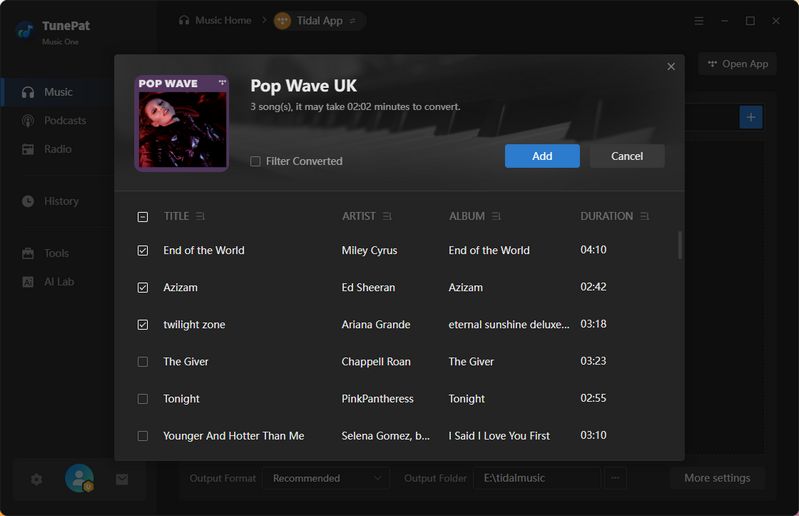
Task: Click the Open App button
Action: point(737,64)
